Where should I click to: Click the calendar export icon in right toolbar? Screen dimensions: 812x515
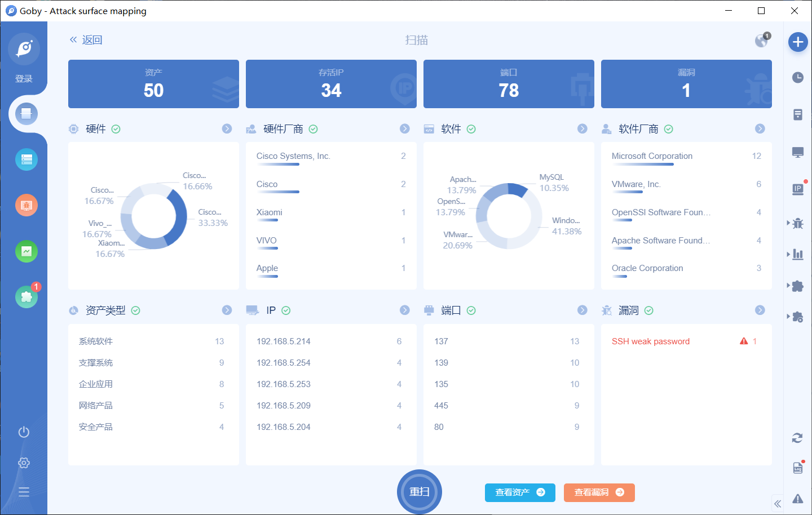[798, 468]
